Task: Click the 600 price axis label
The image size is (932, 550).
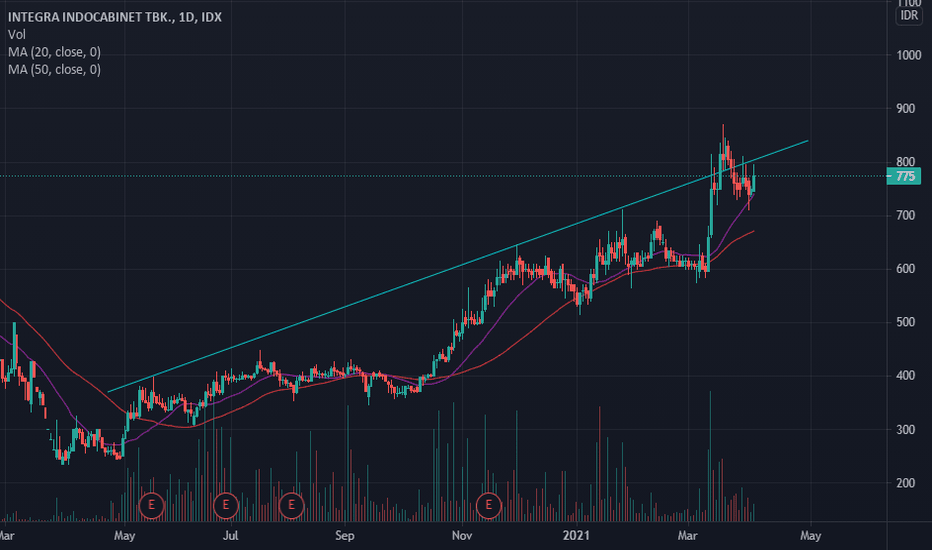Action: tap(905, 269)
